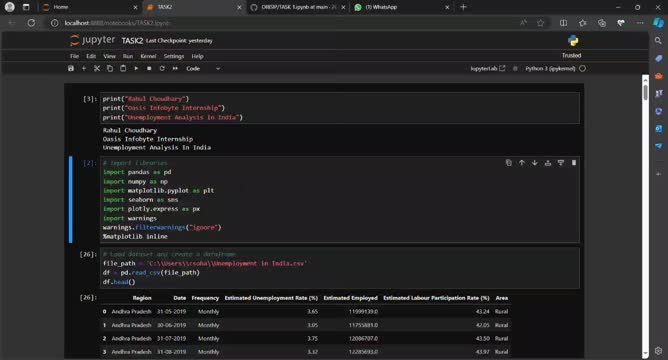Open a new browser tab
Viewport: 668px width, 360px height.
coord(464,7)
